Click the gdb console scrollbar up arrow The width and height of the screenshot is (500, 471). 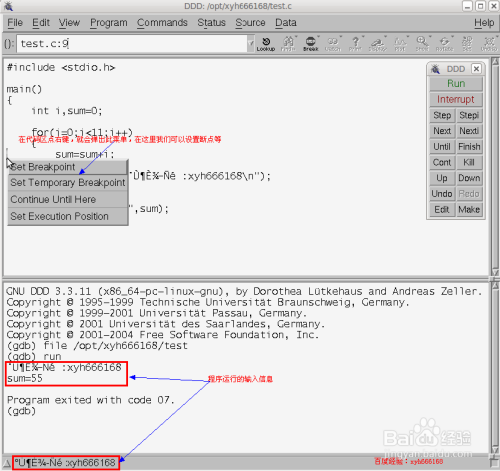coord(495,285)
